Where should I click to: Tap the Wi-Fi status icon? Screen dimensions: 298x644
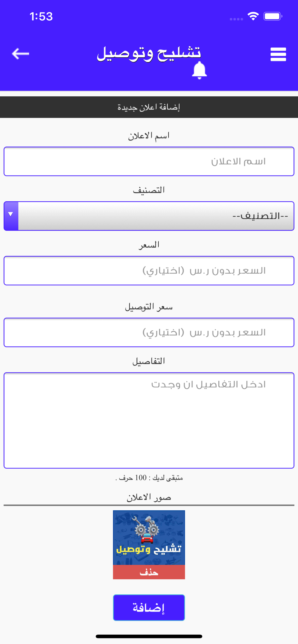coord(253,16)
